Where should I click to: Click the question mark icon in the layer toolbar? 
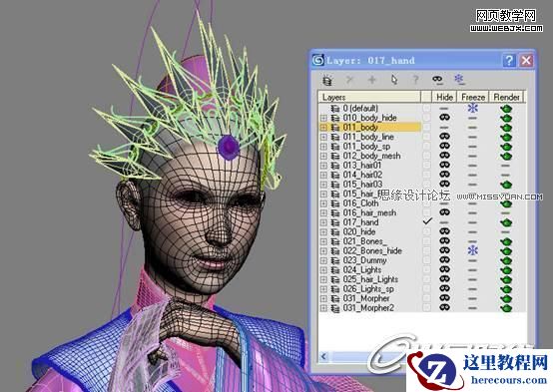416,80
